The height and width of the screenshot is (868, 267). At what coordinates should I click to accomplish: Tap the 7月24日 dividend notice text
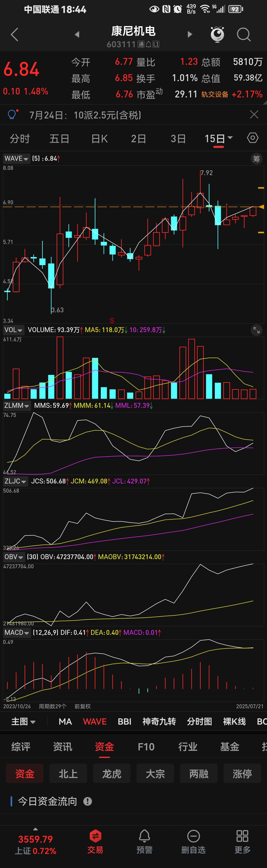click(85, 115)
